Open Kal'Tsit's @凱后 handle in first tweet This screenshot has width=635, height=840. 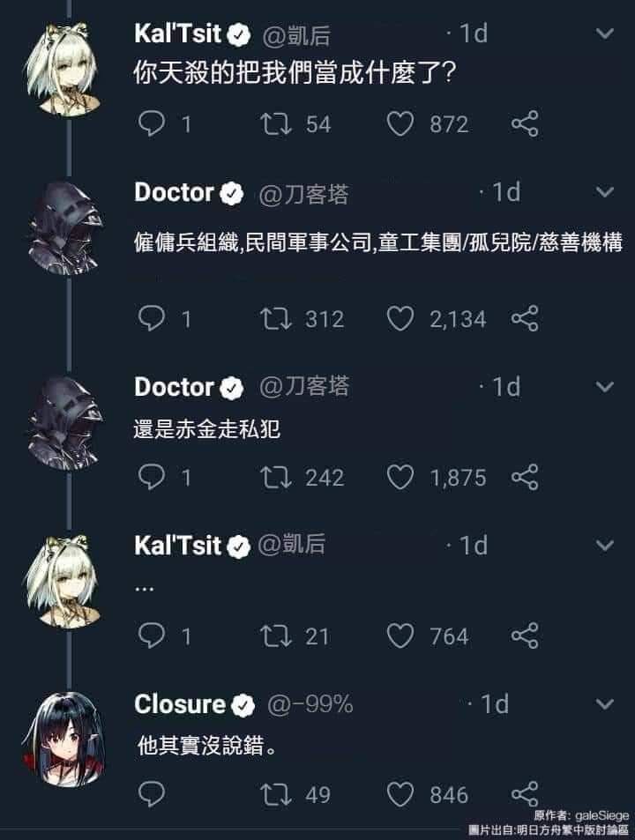click(x=296, y=35)
